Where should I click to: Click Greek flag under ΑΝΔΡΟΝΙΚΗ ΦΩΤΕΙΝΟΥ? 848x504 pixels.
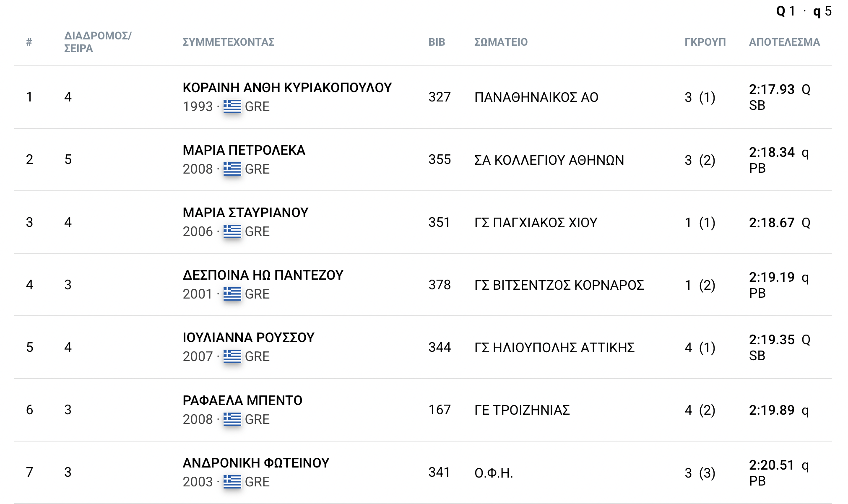point(232,481)
